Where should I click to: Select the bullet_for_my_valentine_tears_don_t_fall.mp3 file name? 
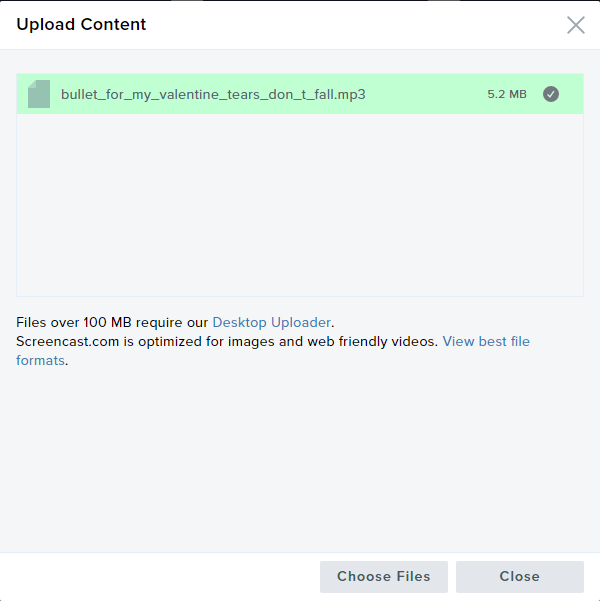point(213,94)
